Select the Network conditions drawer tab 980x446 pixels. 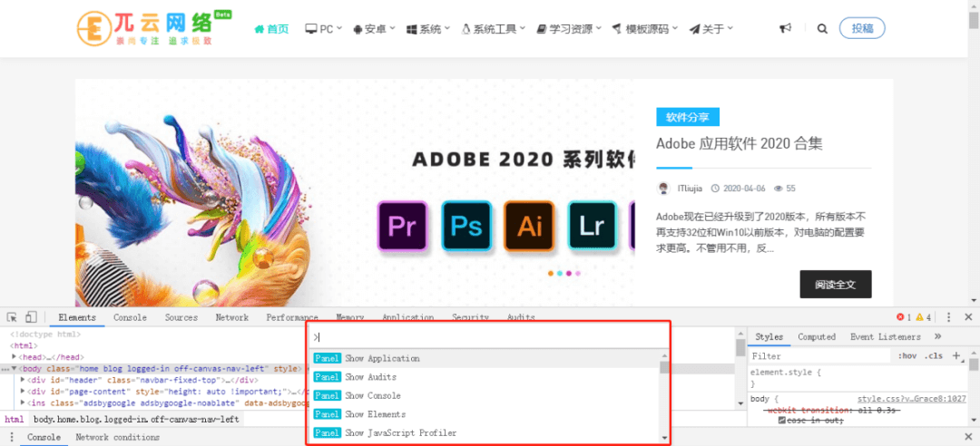[x=117, y=437]
